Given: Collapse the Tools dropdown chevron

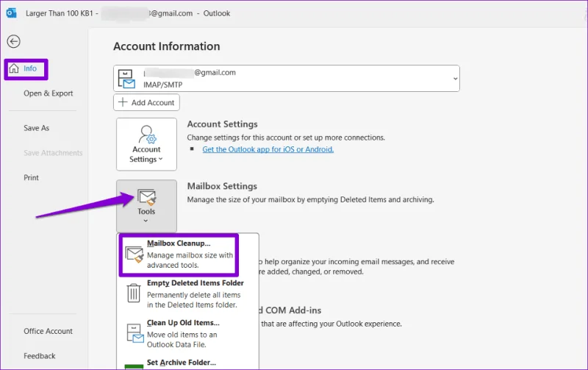Looking at the screenshot, I should click(146, 221).
